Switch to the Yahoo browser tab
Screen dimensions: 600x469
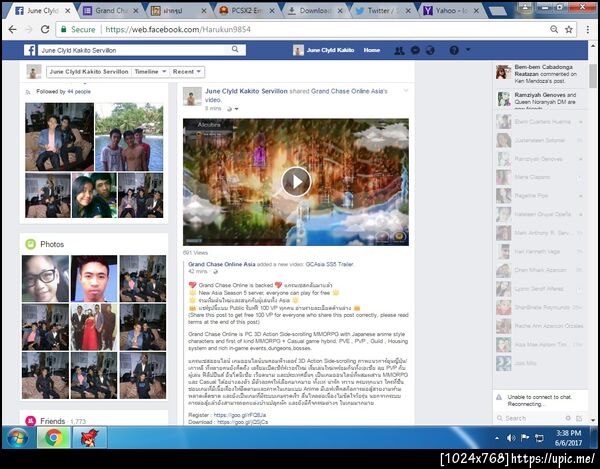point(451,11)
